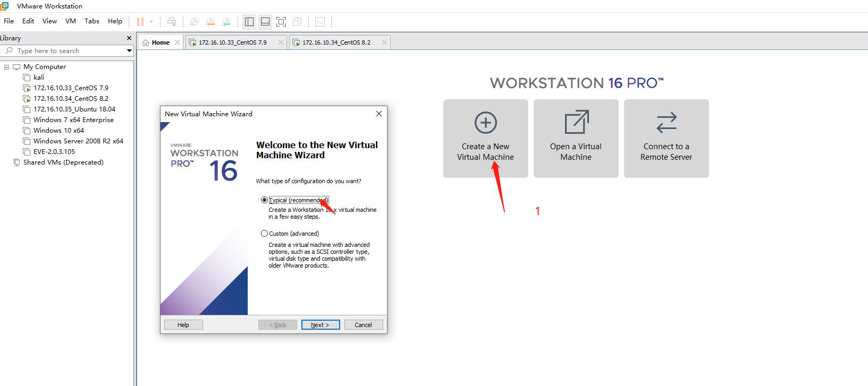Open the VM menu
The height and width of the screenshot is (386, 868).
[x=71, y=21]
